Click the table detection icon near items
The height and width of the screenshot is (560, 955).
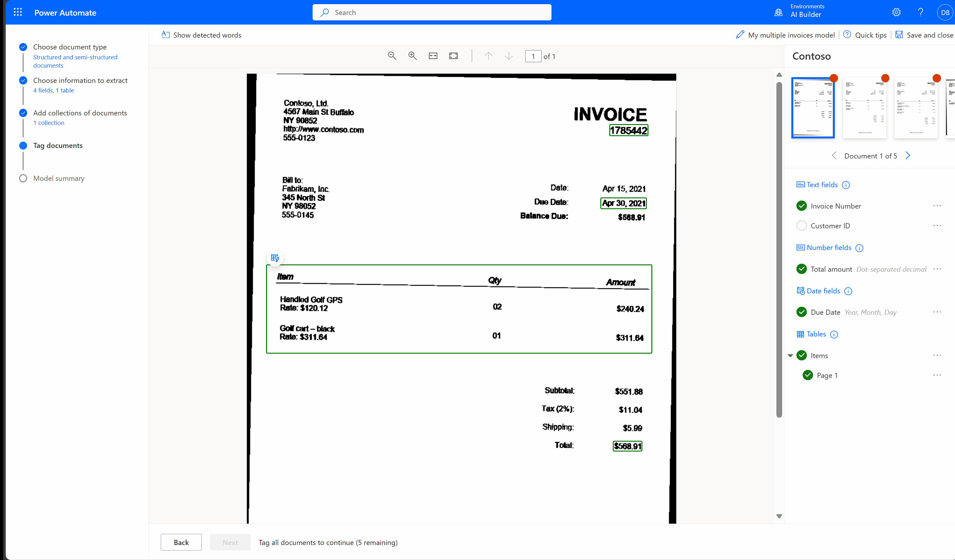275,258
